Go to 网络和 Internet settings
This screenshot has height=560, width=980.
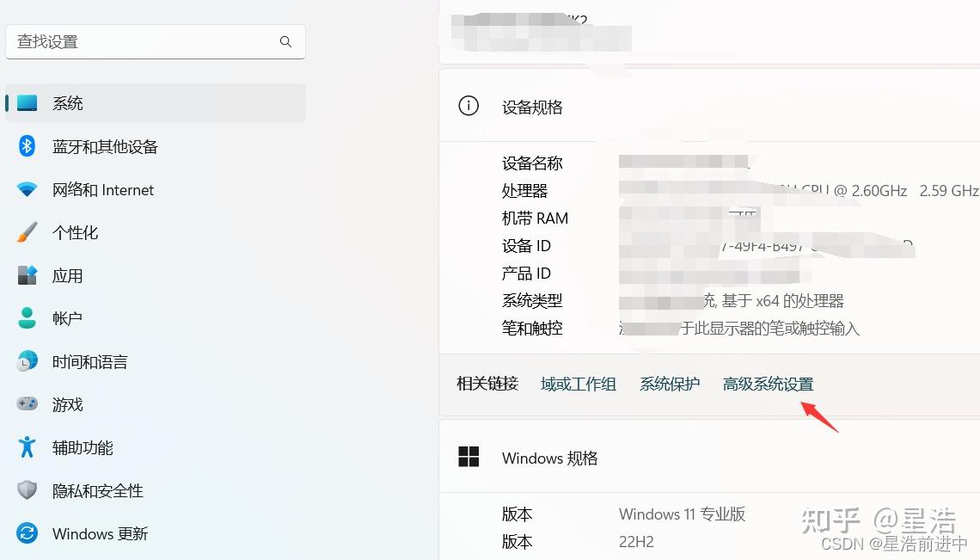[156, 189]
